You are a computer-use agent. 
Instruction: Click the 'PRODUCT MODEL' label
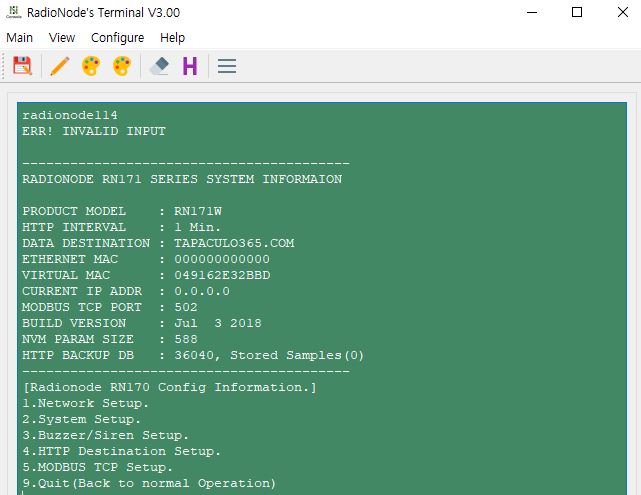click(74, 211)
